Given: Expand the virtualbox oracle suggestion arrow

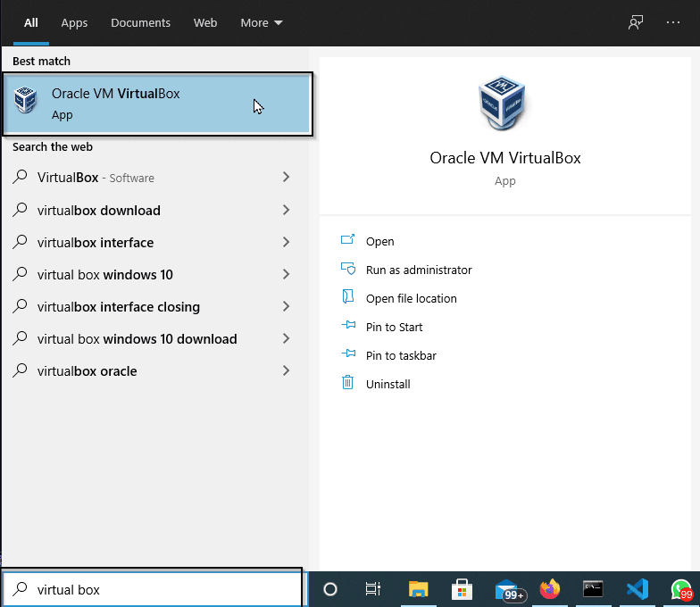Looking at the screenshot, I should click(286, 370).
